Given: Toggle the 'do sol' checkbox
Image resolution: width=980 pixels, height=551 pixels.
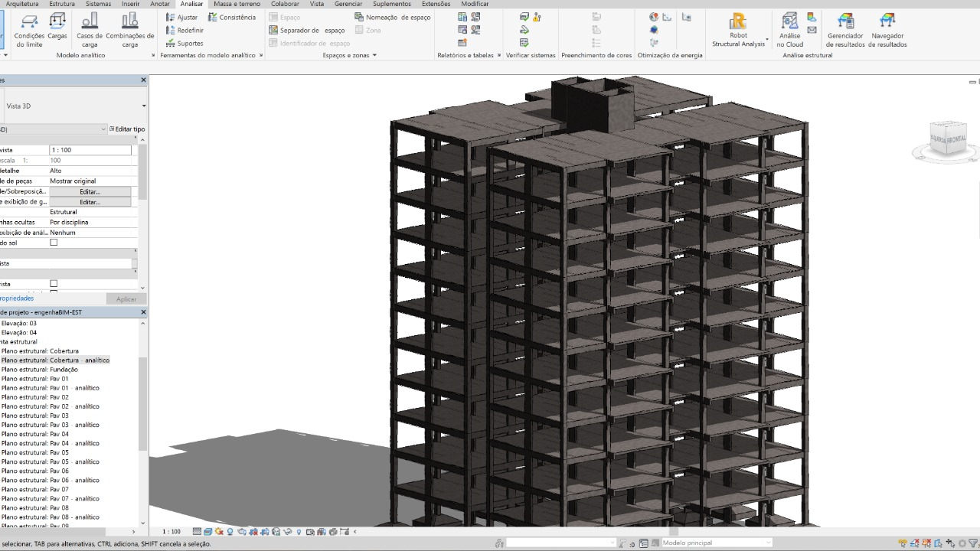Looking at the screenshot, I should pyautogui.click(x=54, y=243).
